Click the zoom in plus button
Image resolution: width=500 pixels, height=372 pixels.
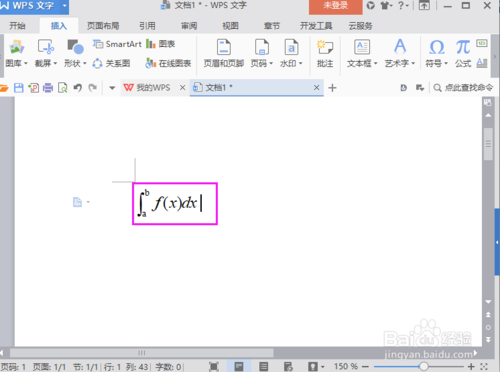[x=471, y=367]
